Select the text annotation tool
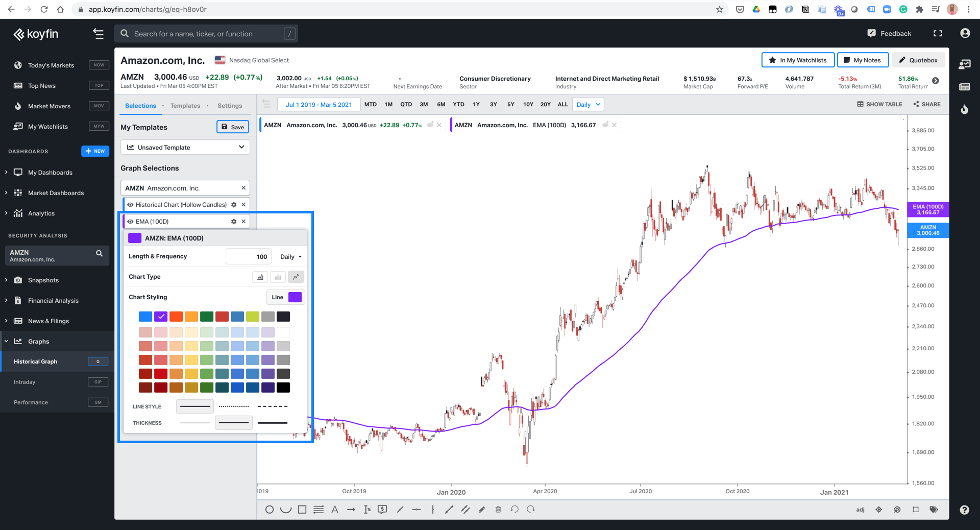 click(x=335, y=510)
